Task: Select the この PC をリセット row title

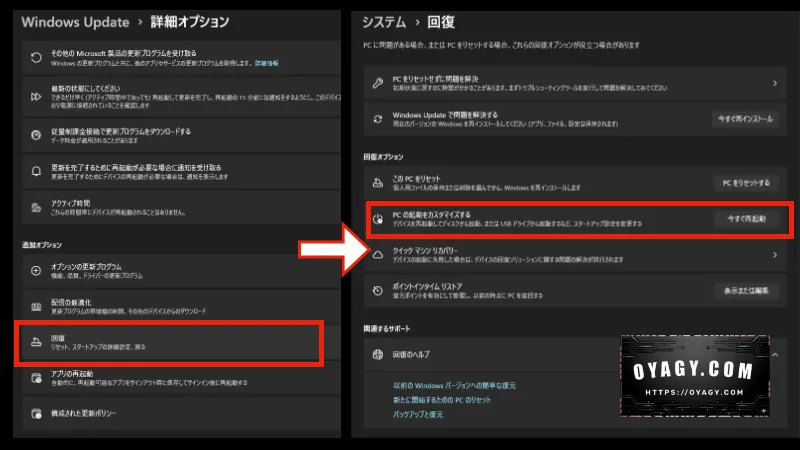Action: click(416, 179)
